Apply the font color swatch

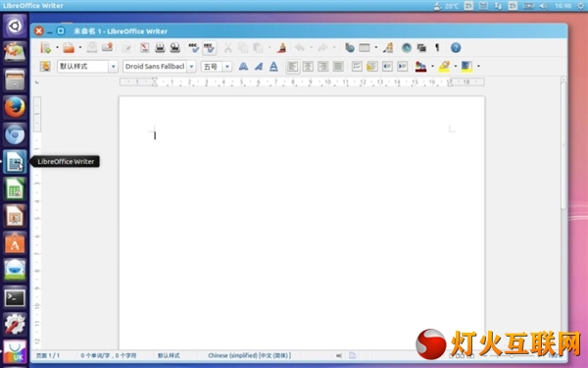420,67
